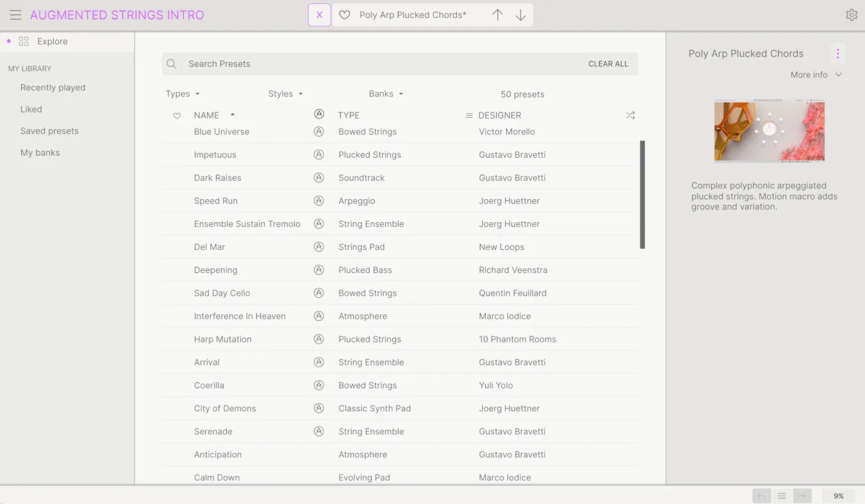
Task: Sort presets by Name column
Action: [x=207, y=115]
